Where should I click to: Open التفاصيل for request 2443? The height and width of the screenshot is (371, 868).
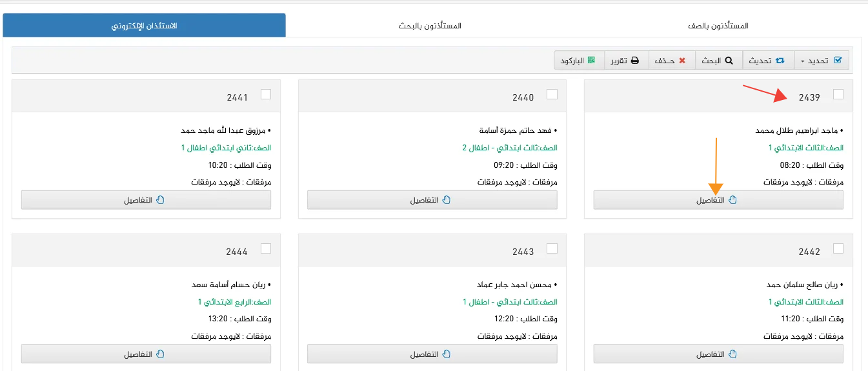pos(432,354)
